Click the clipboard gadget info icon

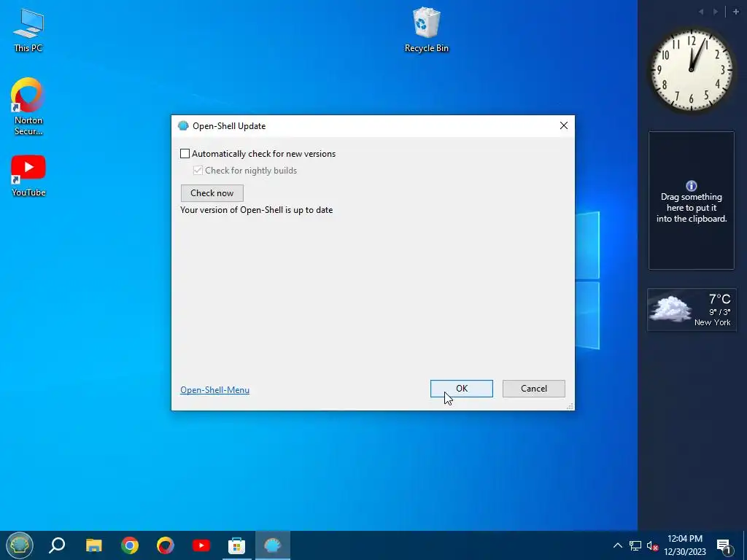pos(692,186)
